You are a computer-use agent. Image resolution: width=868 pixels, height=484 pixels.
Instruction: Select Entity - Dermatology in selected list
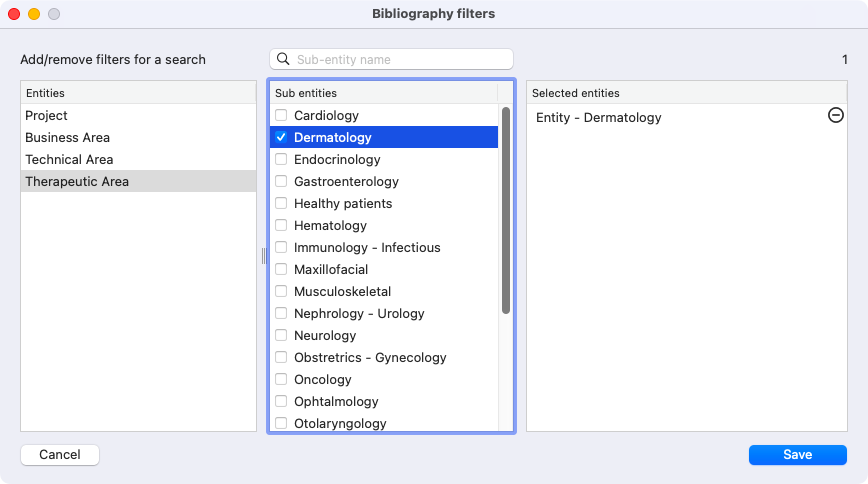click(598, 117)
